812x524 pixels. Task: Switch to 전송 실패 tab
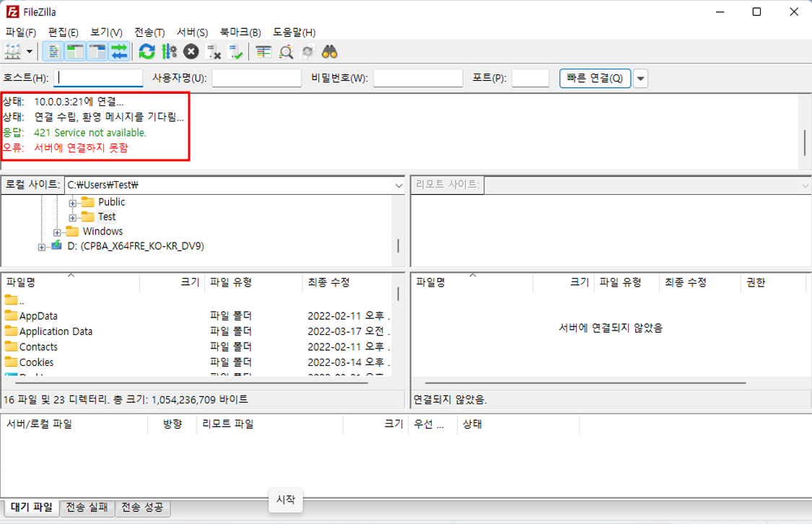(x=87, y=507)
